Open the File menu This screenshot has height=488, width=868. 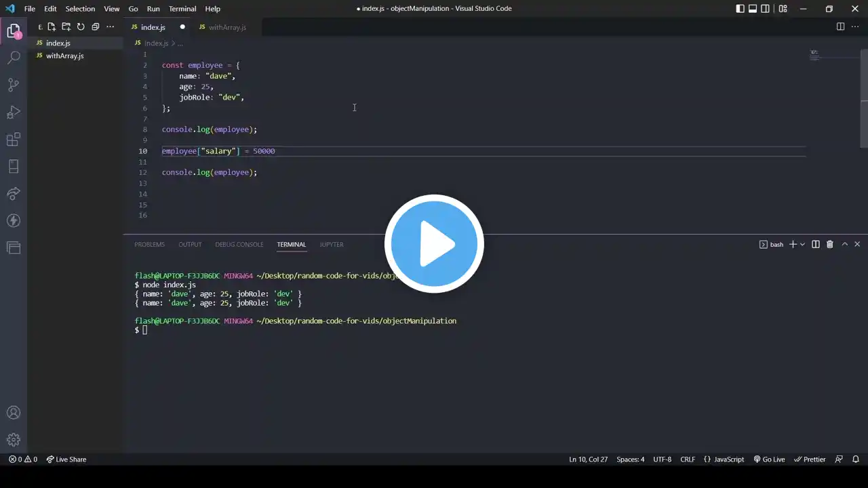pos(30,9)
